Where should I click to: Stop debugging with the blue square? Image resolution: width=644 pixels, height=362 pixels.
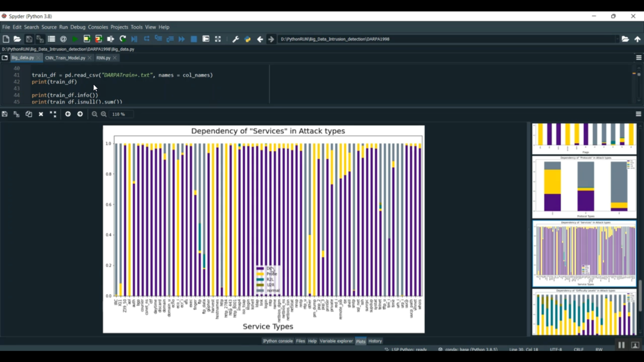(194, 39)
